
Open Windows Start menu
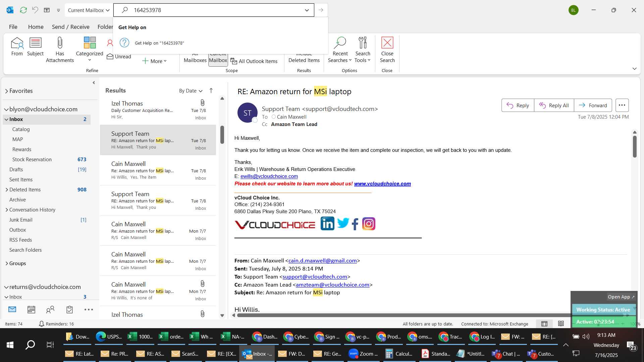(10, 345)
